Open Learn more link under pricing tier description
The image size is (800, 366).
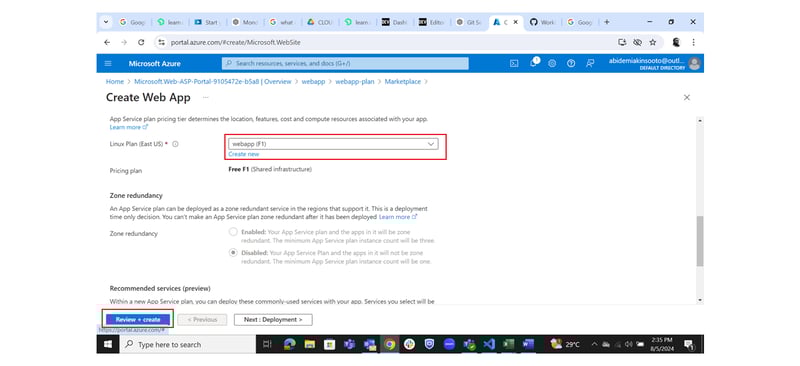click(x=129, y=127)
